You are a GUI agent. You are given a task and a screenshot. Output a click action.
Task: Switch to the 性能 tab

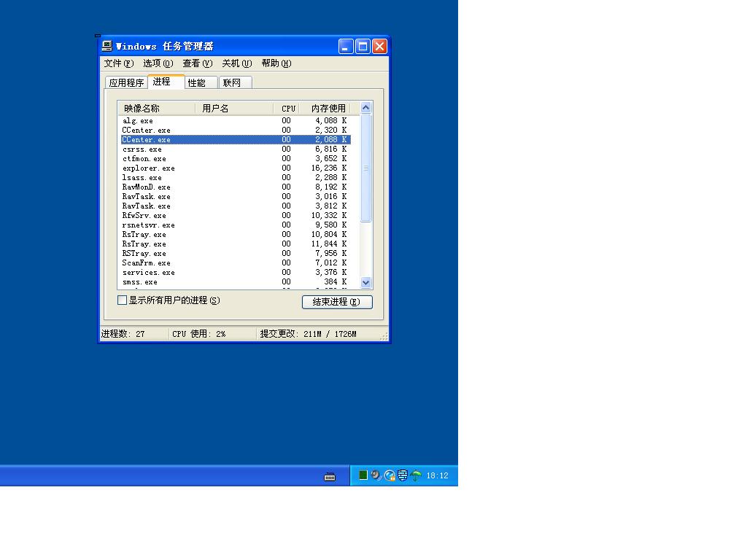201,83
